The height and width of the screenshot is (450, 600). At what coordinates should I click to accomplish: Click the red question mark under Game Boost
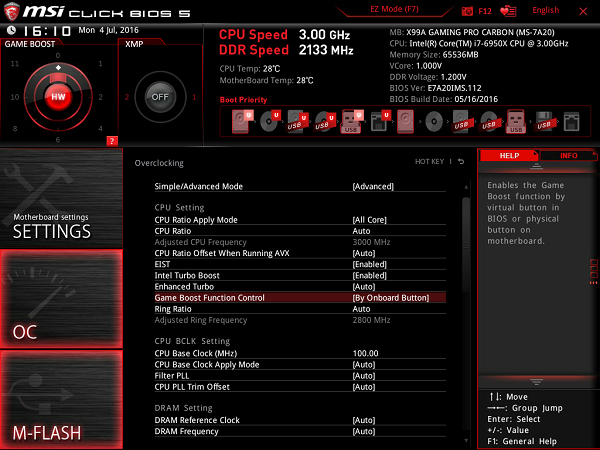coord(112,140)
